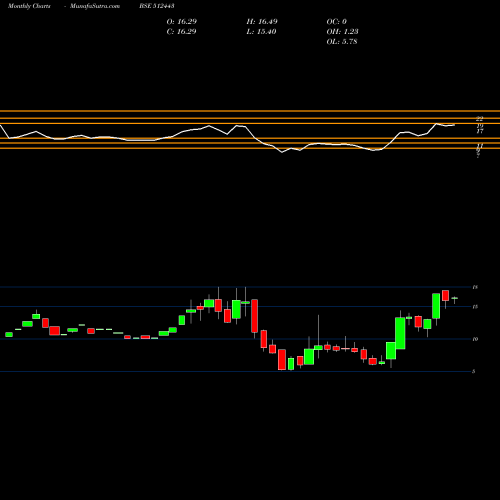The width and height of the screenshot is (500, 500).
Task: Click the 'OC: 0' readout
Action: pyautogui.click(x=337, y=22)
